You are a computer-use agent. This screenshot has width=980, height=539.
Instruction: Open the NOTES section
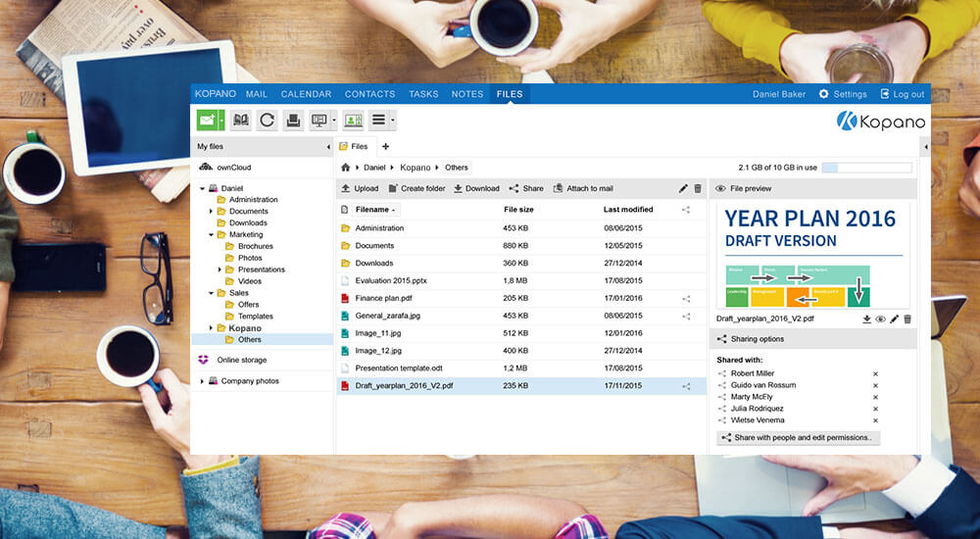tap(467, 94)
